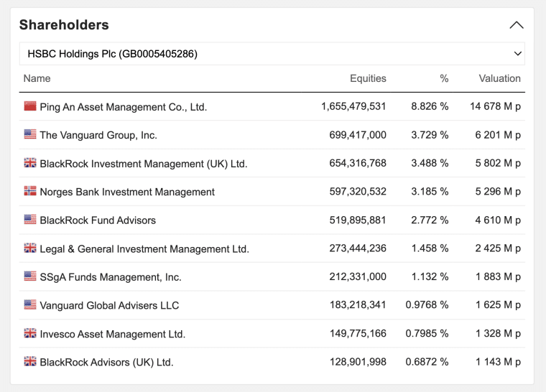The image size is (546, 392).
Task: Click the UK flag beside Invesco Asset Management
Action: (30, 333)
